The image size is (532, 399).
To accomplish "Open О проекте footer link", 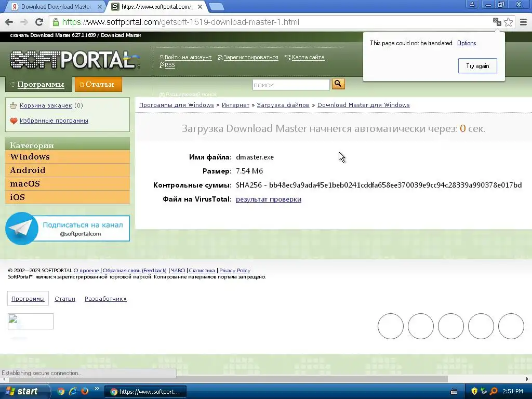I will 86,270.
